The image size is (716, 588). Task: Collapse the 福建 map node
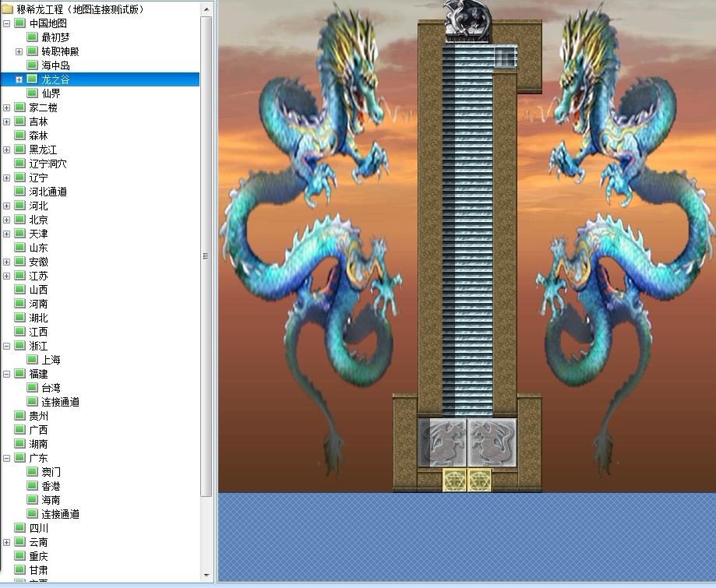(6, 374)
